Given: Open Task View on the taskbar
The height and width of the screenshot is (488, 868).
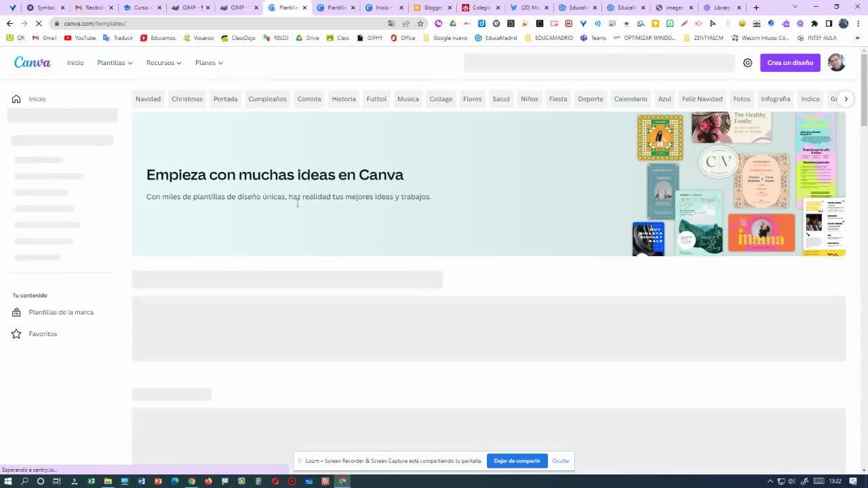Looking at the screenshot, I should pyautogui.click(x=57, y=481).
